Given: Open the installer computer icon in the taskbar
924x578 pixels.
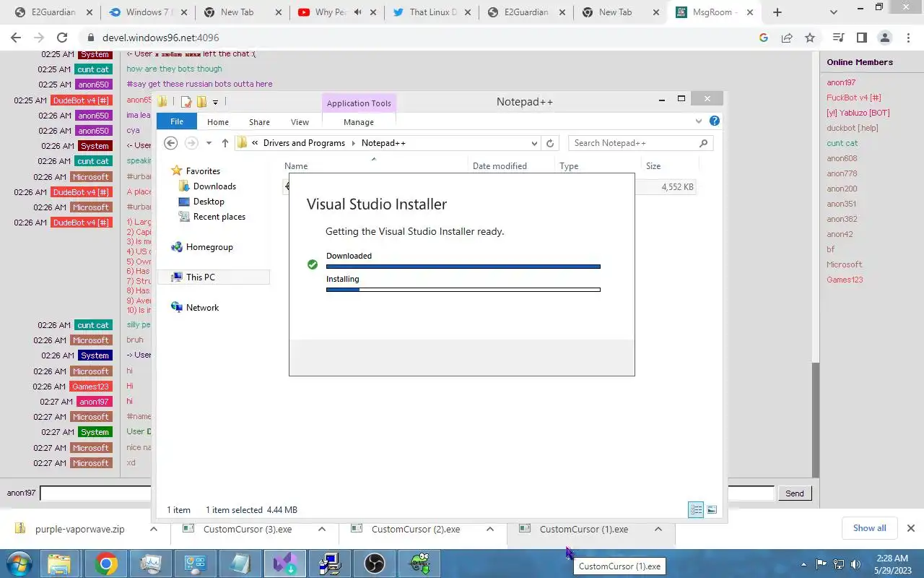Looking at the screenshot, I should (330, 564).
